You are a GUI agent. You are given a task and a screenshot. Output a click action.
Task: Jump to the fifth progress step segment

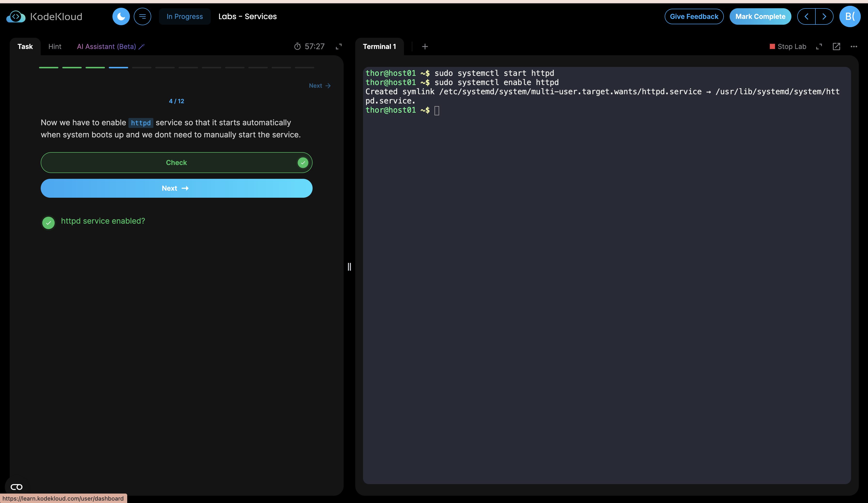point(142,68)
